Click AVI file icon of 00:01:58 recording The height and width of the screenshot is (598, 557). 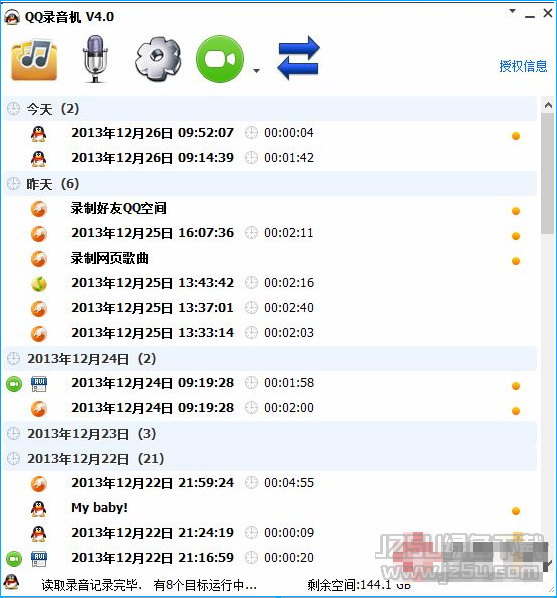(39, 384)
